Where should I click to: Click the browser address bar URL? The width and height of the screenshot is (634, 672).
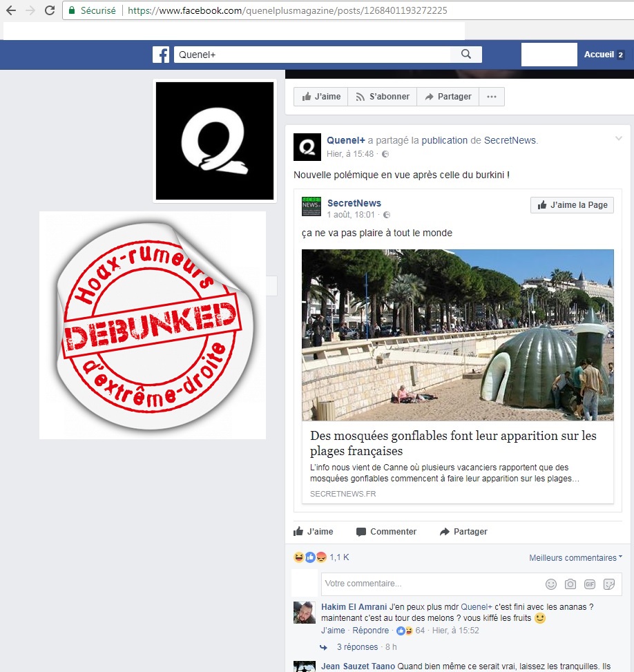click(287, 10)
